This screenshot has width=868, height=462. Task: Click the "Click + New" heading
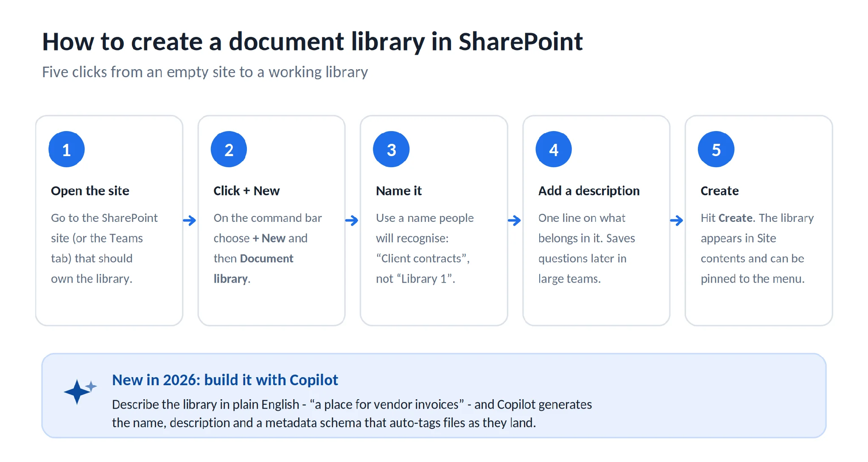[x=246, y=191]
